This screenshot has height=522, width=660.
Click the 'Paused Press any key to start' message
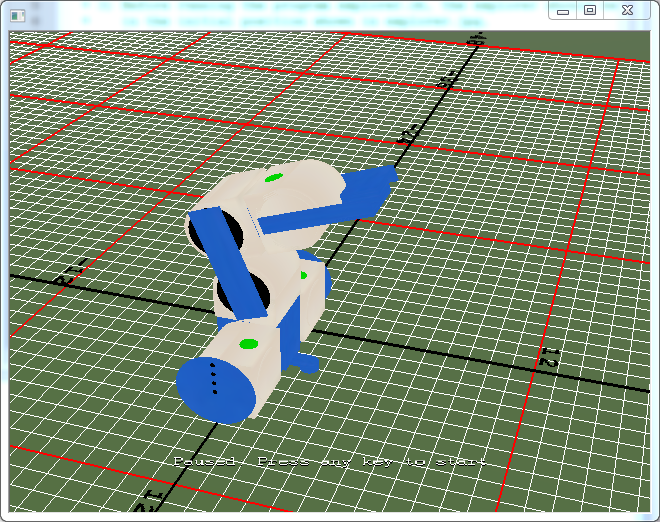tap(330, 462)
